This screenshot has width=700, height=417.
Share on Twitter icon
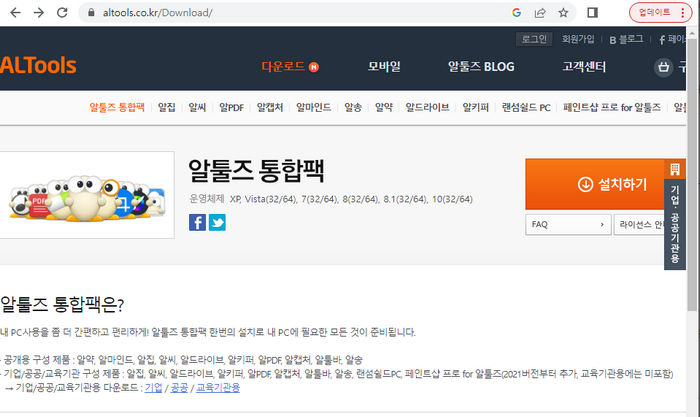[217, 222]
